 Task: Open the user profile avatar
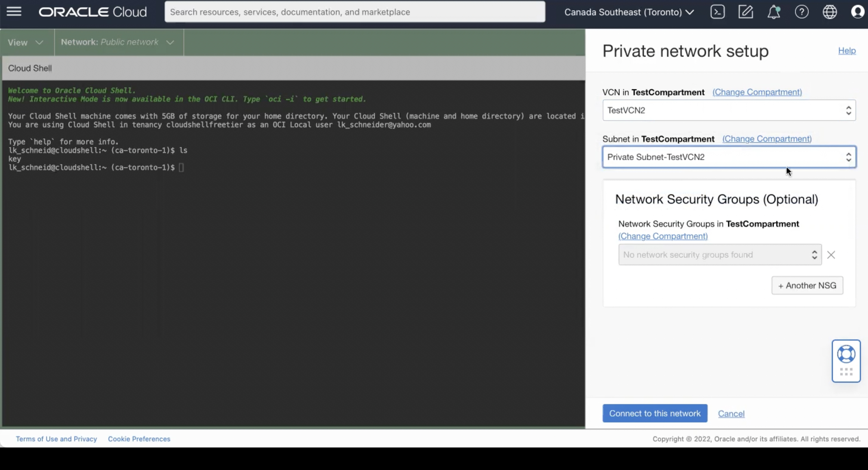tap(857, 12)
